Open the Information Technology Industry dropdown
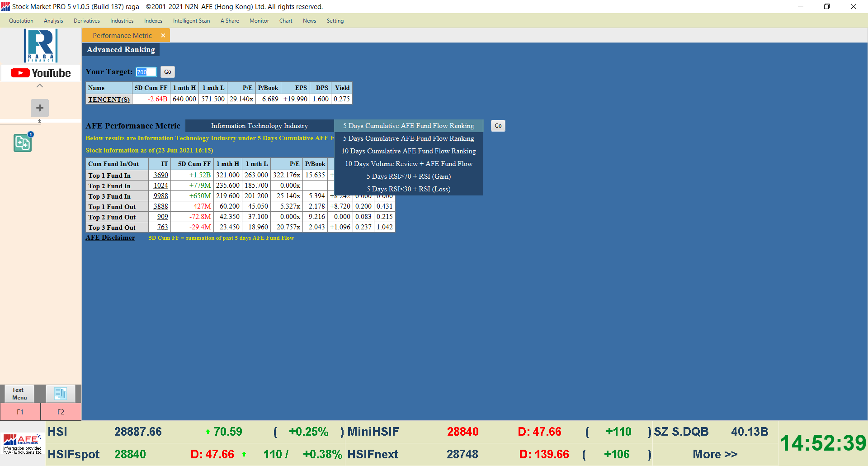 coord(259,126)
